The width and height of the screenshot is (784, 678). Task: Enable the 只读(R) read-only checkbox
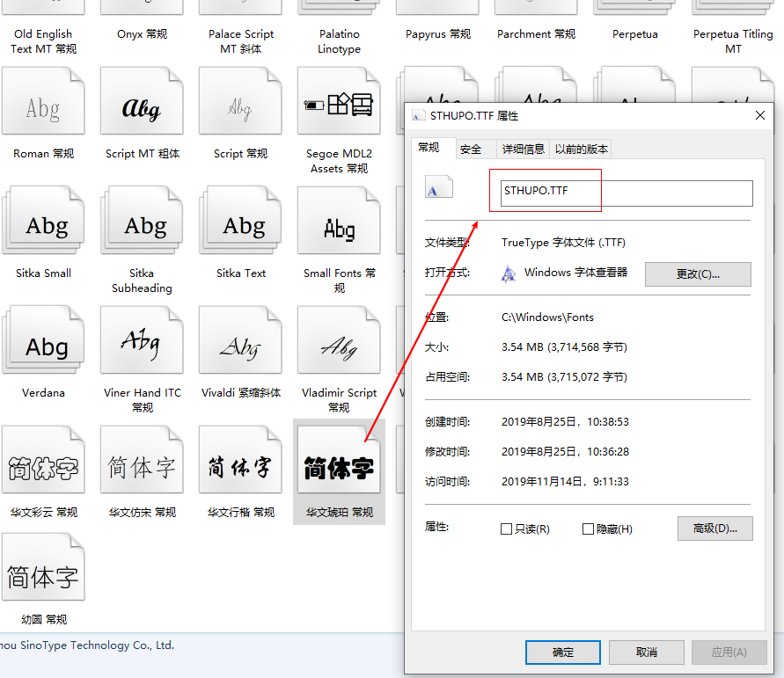pyautogui.click(x=506, y=529)
